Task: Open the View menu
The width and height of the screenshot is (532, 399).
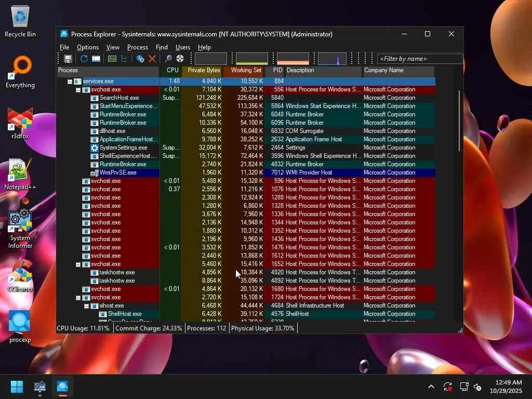Action: point(113,47)
